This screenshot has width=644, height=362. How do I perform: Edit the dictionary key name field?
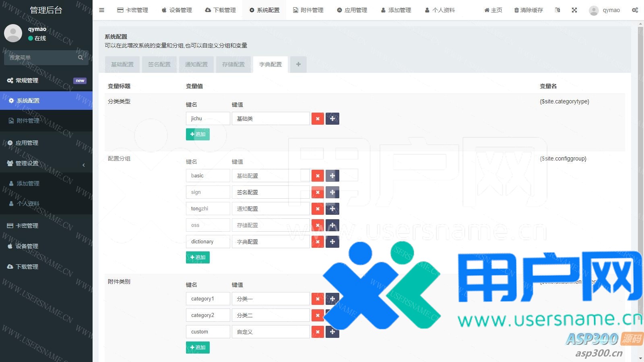point(208,242)
